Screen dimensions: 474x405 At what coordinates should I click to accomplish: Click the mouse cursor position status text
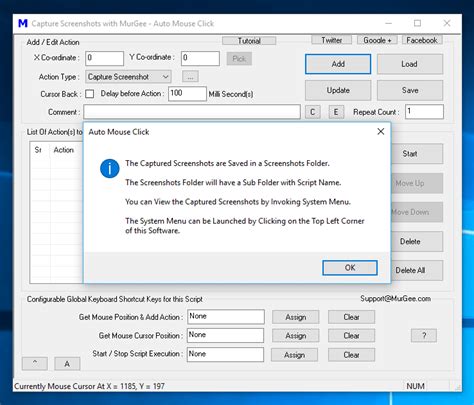click(x=89, y=386)
